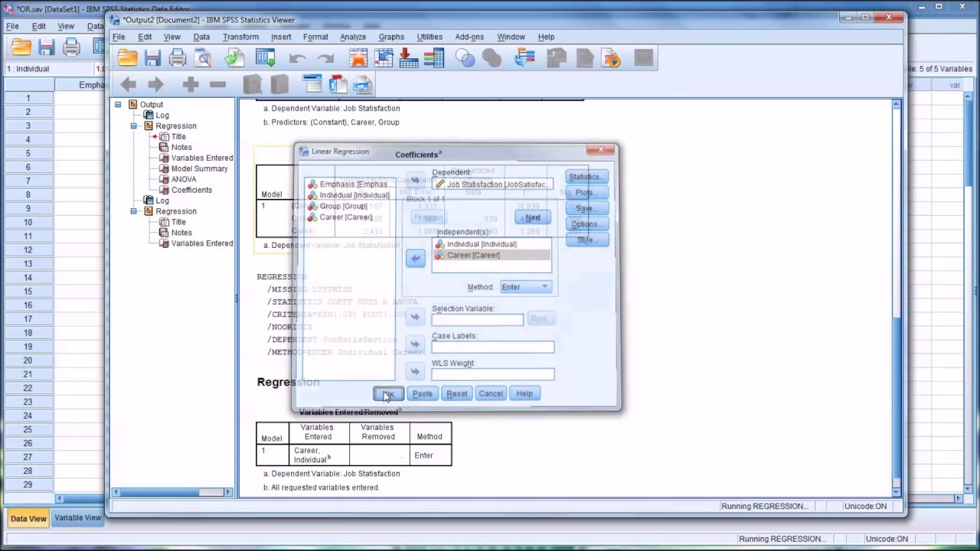Screen dimensions: 980x551
Task: Collapse the second Regression node in outline
Action: pos(134,211)
